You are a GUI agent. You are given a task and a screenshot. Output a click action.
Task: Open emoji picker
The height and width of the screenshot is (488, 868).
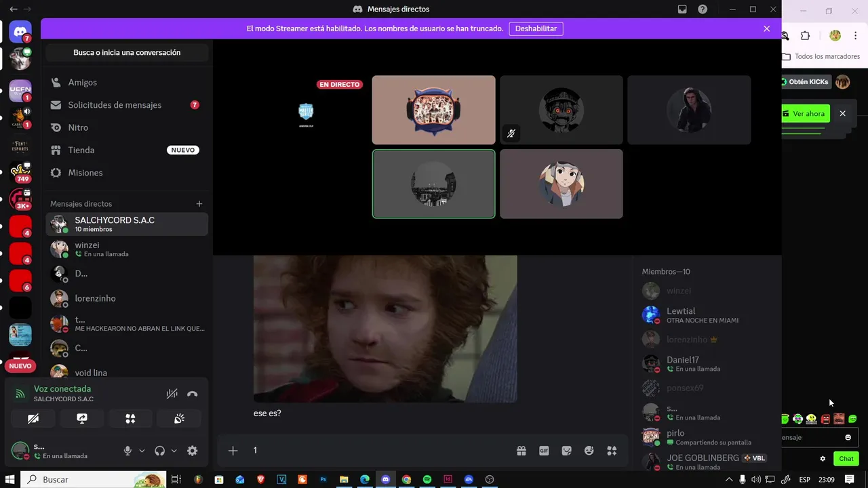589,451
